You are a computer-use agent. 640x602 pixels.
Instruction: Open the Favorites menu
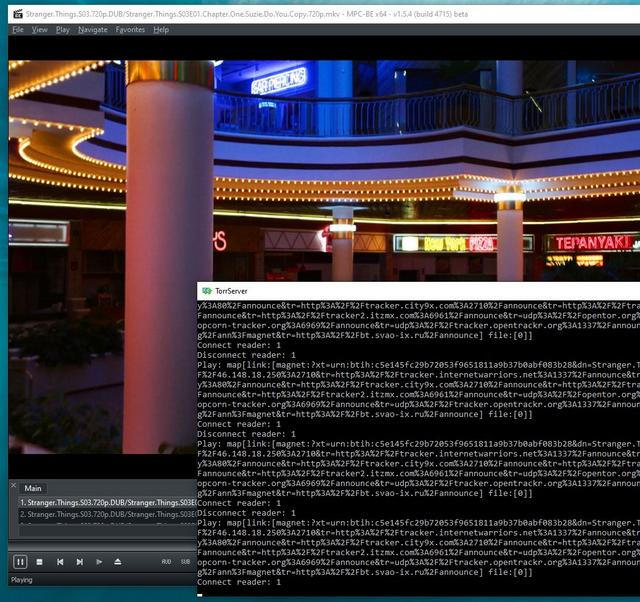click(x=130, y=30)
